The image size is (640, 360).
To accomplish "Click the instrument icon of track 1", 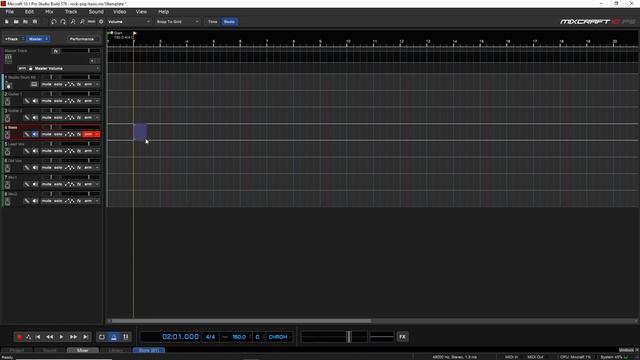I will tap(8, 84).
